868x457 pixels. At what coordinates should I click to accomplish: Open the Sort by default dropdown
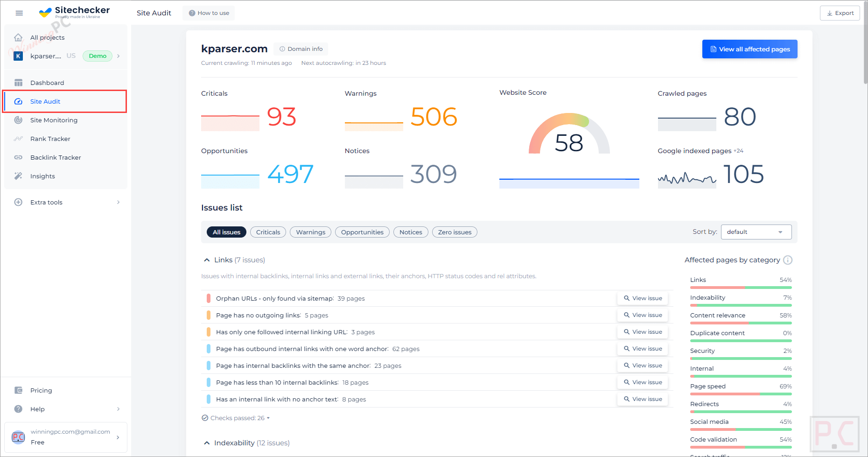[x=756, y=232]
